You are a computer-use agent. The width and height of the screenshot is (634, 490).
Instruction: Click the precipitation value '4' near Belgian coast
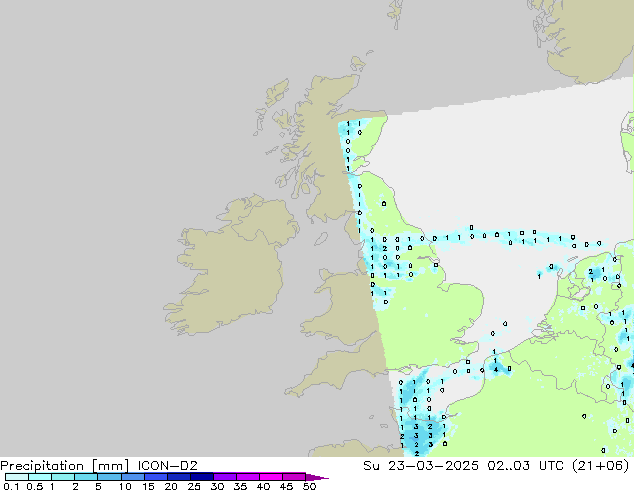pyautogui.click(x=496, y=369)
